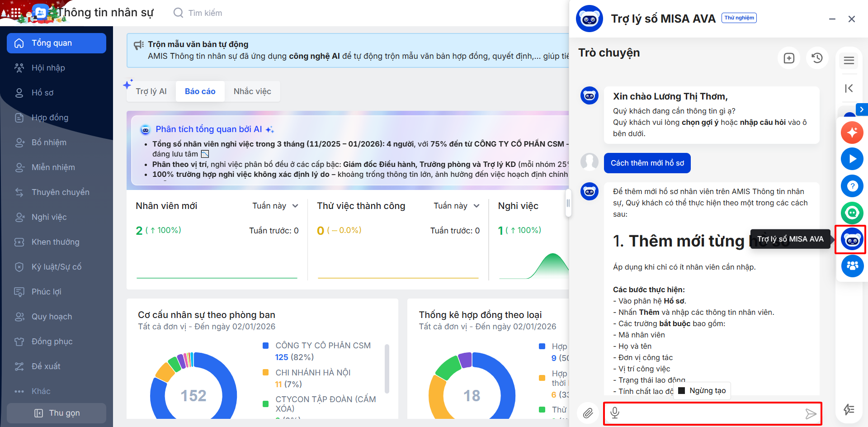The width and height of the screenshot is (868, 427).
Task: Open Bổ nhiệm section
Action: [57, 142]
